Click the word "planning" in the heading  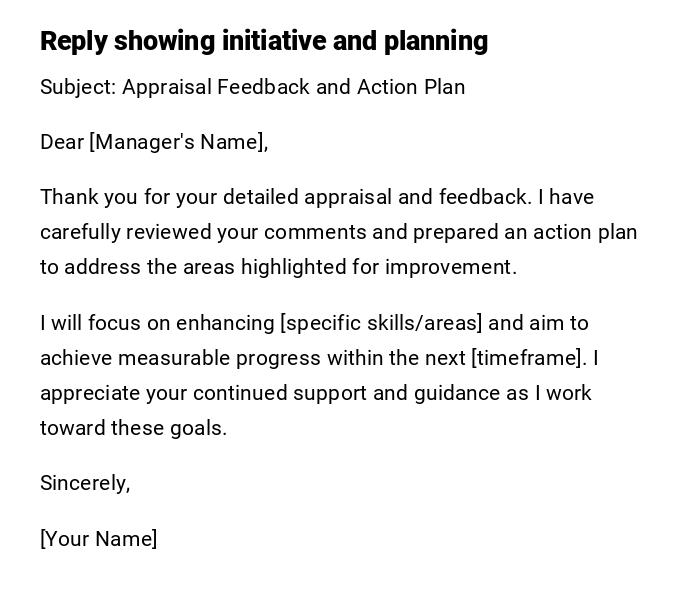click(435, 41)
